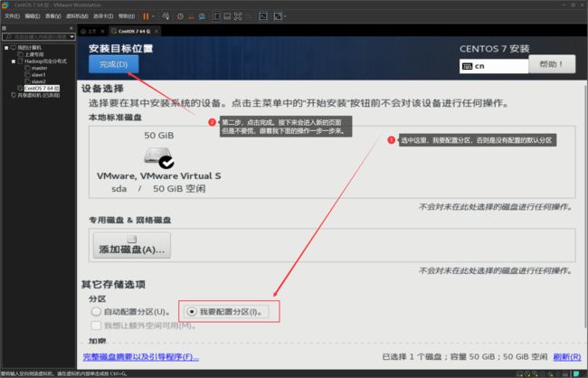The image size is (588, 378).
Task: Switch to the 主页 home tab
Action: point(89,31)
